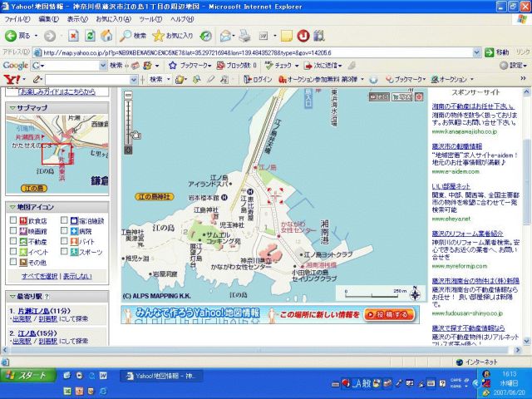
Task: Click the IE Back arrow button
Action: [x=12, y=36]
